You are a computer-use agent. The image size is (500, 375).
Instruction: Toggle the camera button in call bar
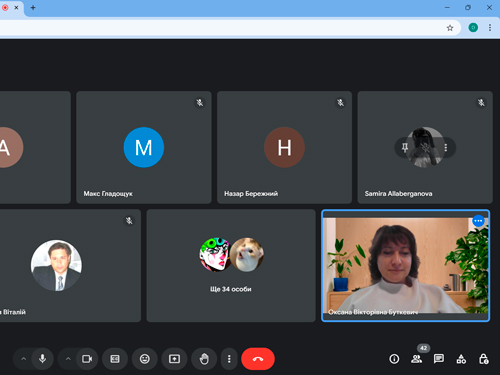(87, 359)
